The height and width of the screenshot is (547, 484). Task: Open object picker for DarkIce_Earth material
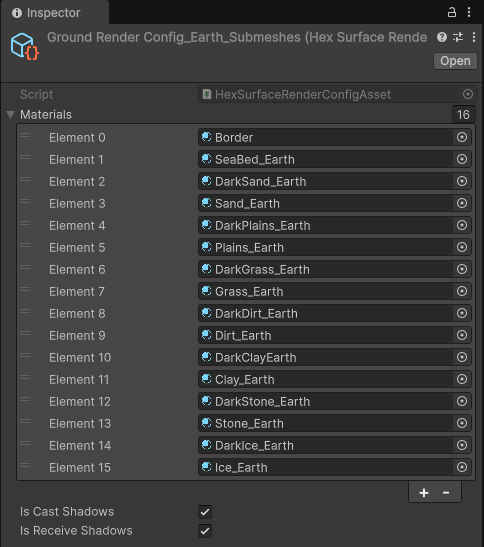coord(462,445)
